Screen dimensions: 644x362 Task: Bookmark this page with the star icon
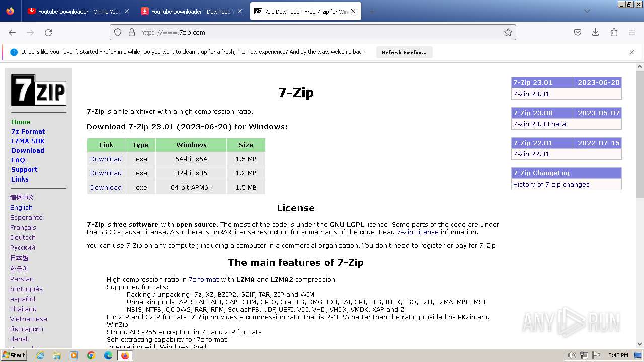[508, 32]
